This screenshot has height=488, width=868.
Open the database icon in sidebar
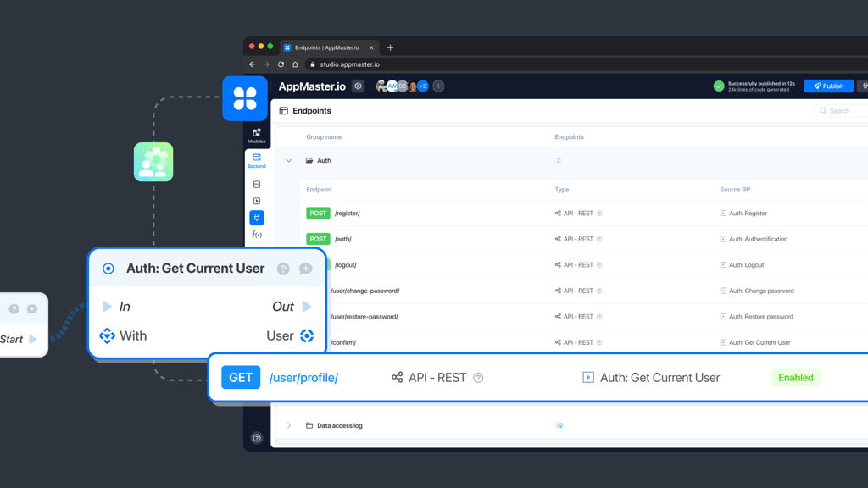257,185
